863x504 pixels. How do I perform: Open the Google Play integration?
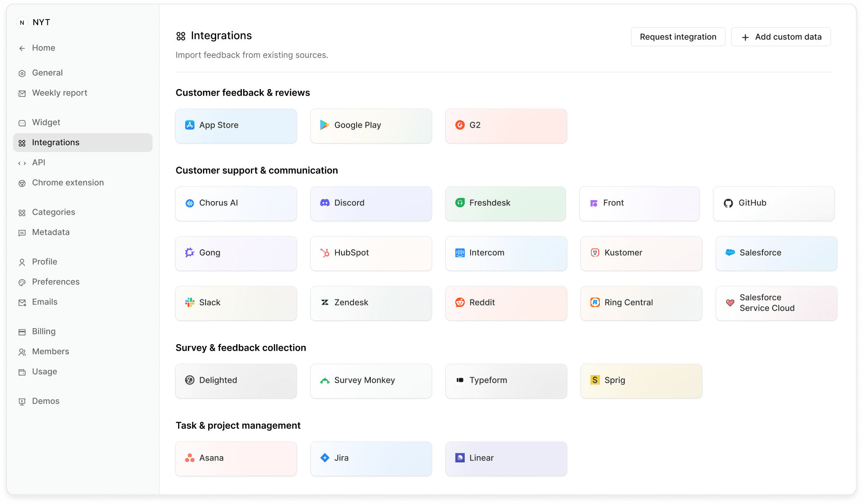click(371, 125)
